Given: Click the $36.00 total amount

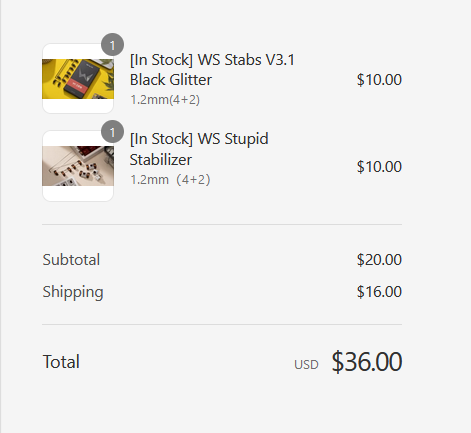Looking at the screenshot, I should click(367, 361).
